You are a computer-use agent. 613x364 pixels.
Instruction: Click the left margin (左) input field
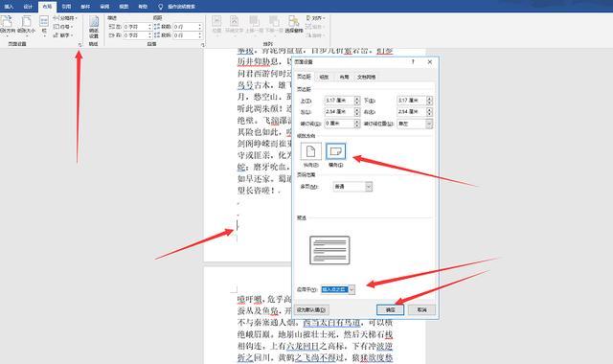point(339,112)
